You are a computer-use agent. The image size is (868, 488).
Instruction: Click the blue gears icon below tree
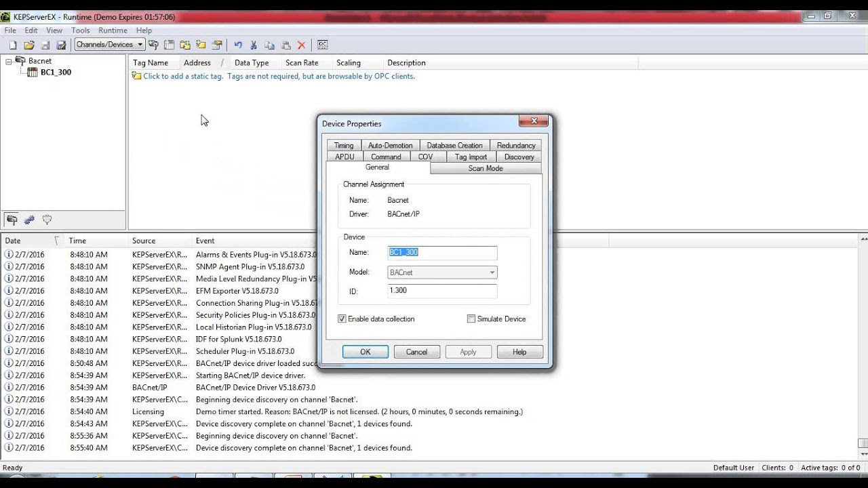tap(29, 220)
